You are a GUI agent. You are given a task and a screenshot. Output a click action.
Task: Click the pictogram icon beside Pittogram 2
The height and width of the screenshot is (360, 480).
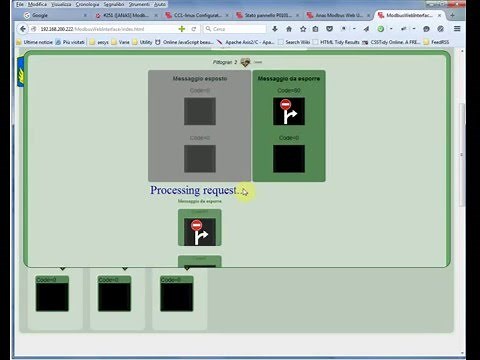(x=245, y=62)
